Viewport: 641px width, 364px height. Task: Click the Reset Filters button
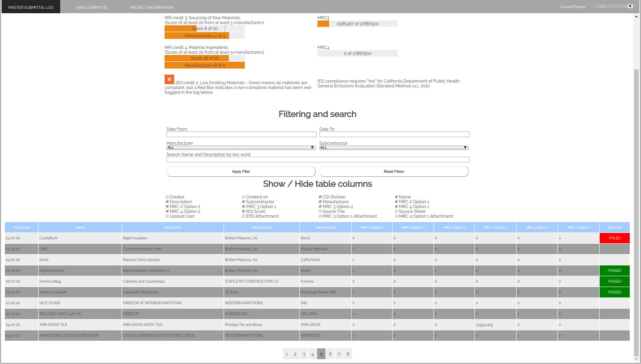pyautogui.click(x=393, y=172)
